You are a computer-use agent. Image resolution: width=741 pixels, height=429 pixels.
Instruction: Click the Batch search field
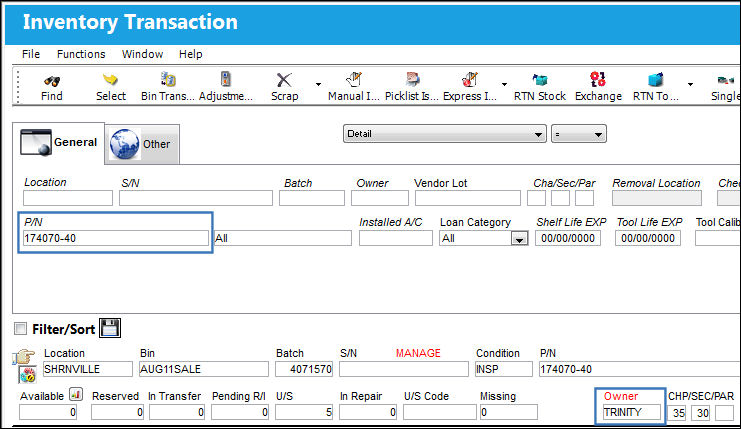coord(312,198)
